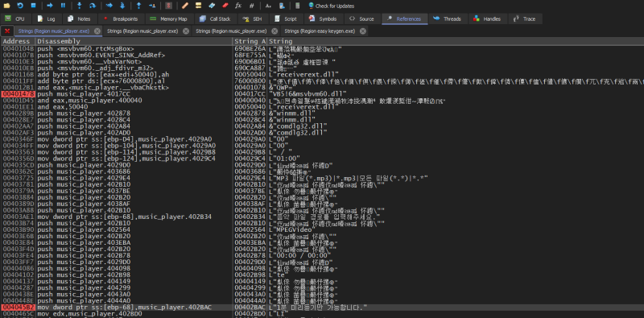Step over the next instruction
Viewport: 644px width, 318px height.
[93, 6]
